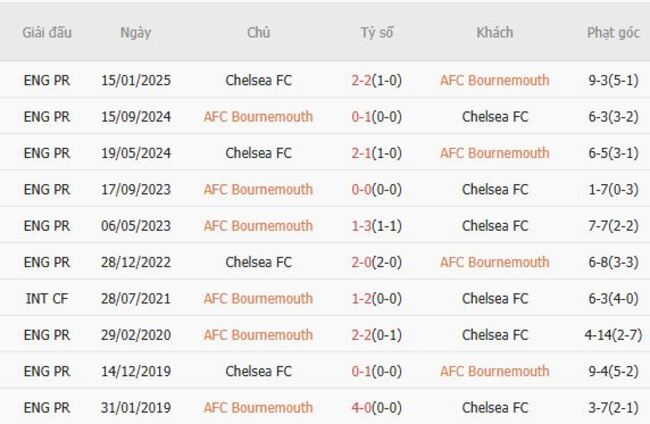Click the Giải đấu column header

point(47,32)
